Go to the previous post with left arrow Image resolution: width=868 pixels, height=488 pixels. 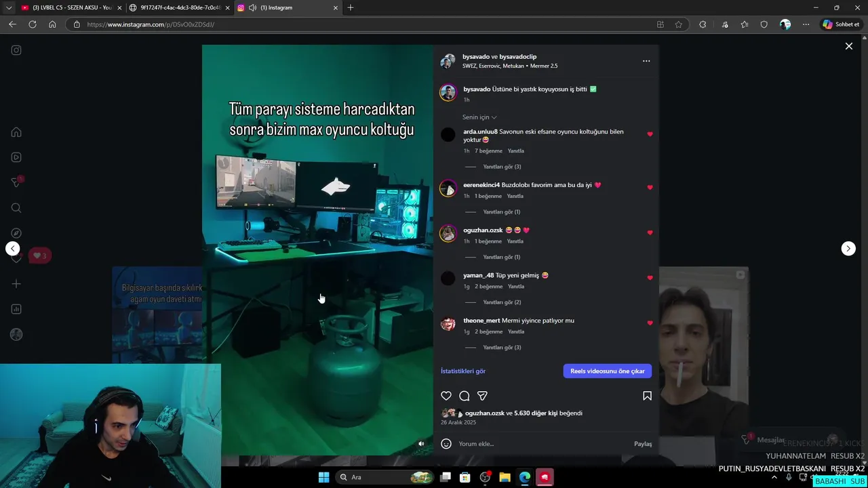coord(13,249)
